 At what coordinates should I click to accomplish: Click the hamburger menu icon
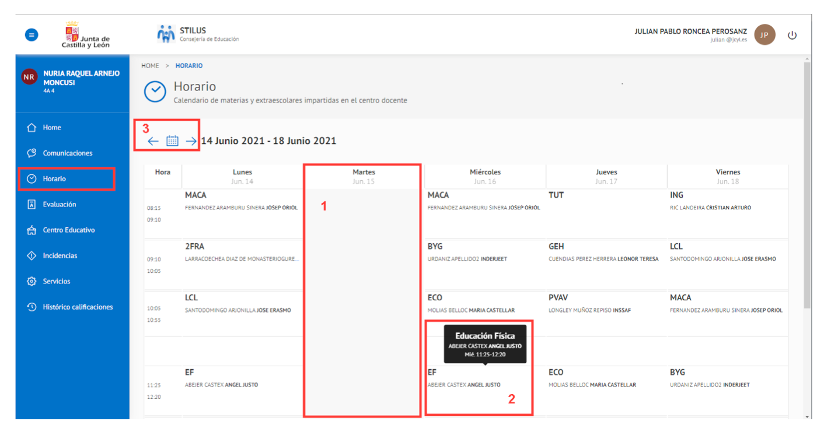(31, 35)
